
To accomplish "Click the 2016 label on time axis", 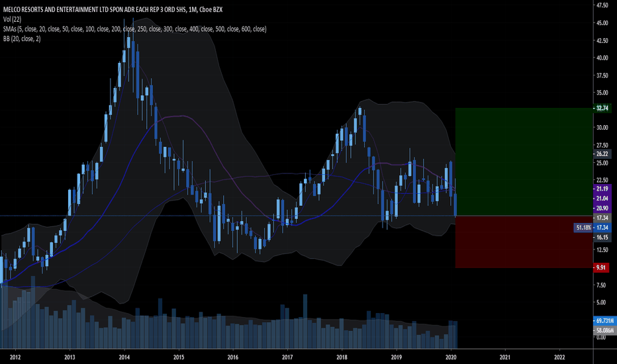I will point(233,357).
